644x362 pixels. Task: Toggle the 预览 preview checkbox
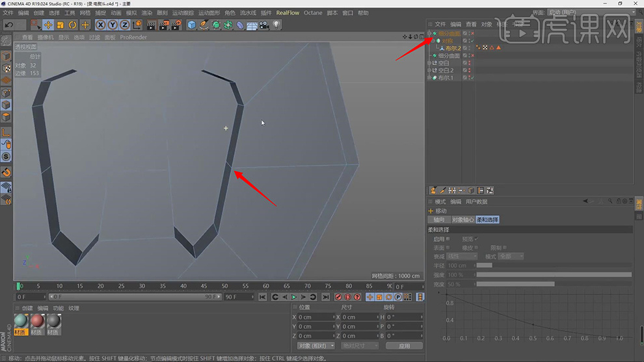point(476,239)
